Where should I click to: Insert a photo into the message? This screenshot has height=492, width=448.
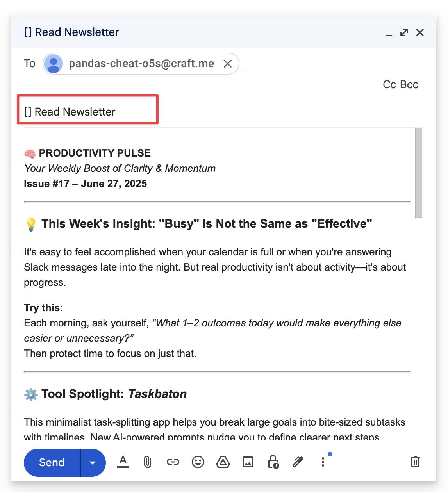248,462
